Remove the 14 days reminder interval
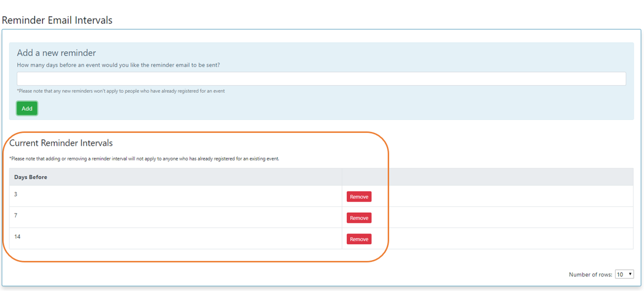 coord(359,239)
